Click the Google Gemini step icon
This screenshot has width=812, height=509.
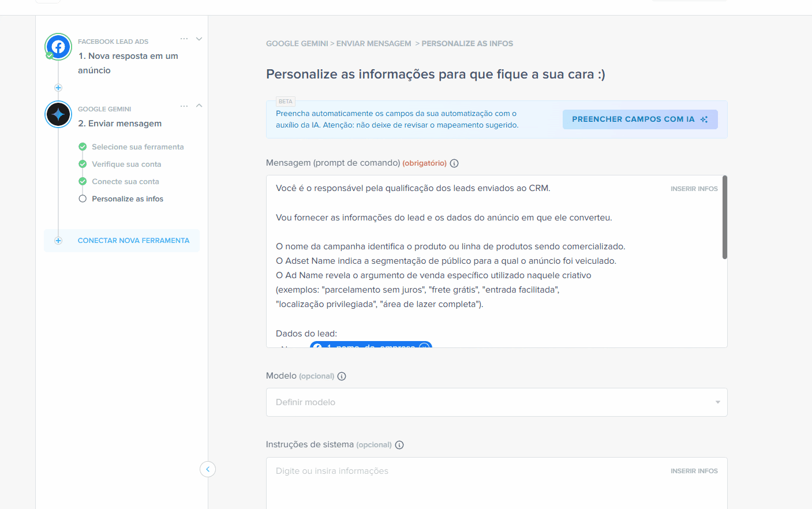(58, 114)
